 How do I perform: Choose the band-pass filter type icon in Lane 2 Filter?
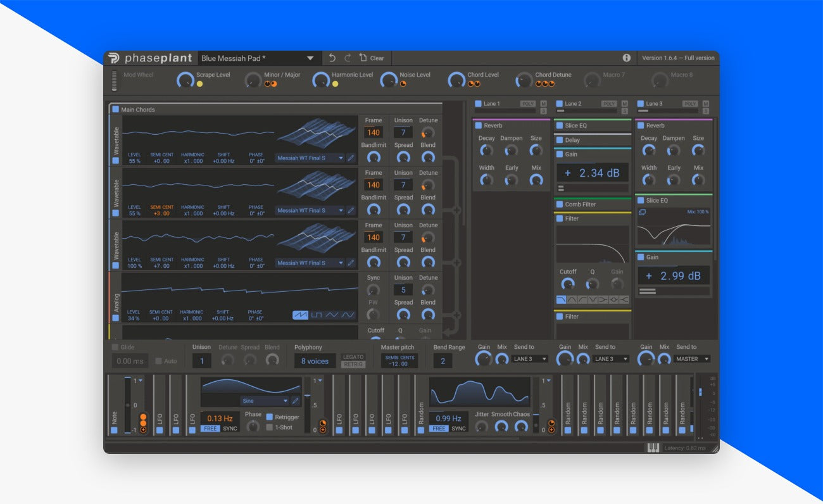(572, 299)
